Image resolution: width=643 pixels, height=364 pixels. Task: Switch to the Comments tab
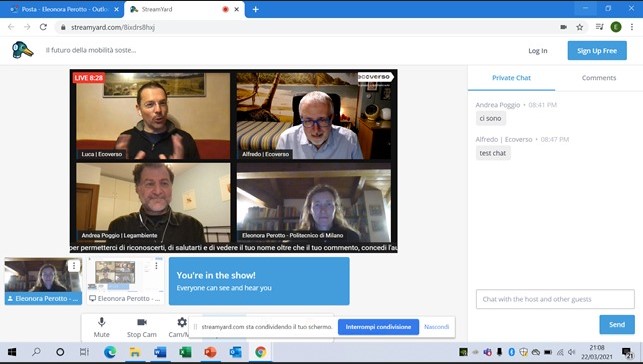point(599,78)
